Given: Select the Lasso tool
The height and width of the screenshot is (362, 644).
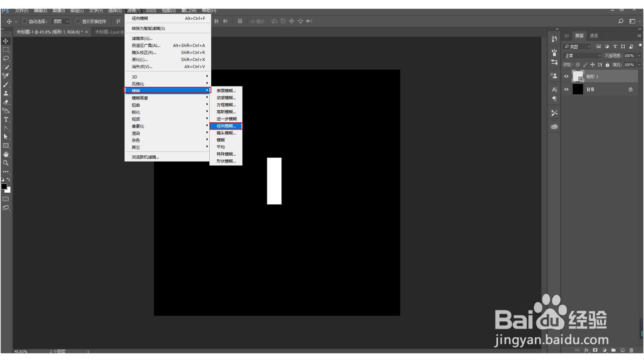Looking at the screenshot, I should (x=6, y=58).
